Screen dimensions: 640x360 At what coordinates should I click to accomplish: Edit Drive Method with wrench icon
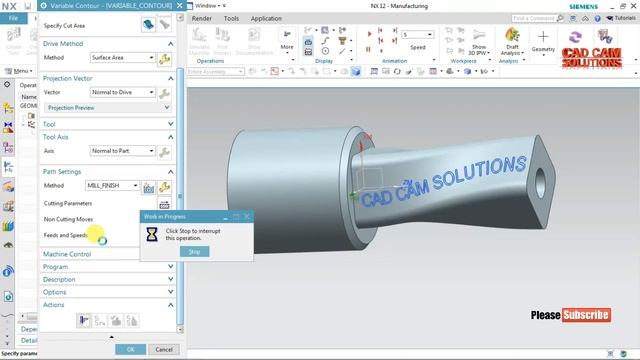click(x=164, y=59)
